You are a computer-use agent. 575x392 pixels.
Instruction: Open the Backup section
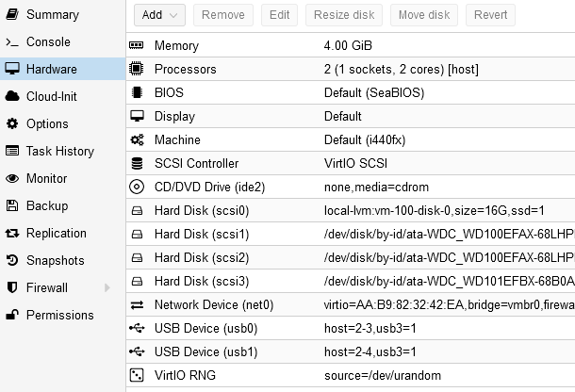pos(46,205)
